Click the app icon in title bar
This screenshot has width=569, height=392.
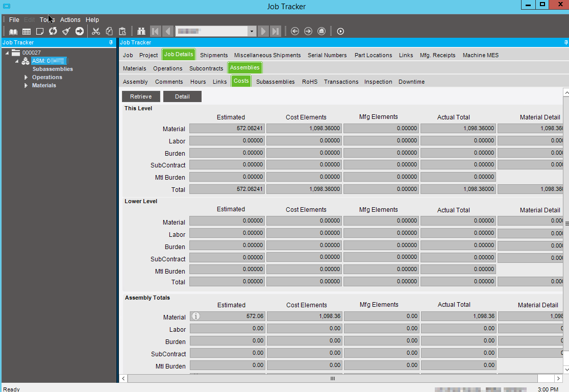pos(7,6)
